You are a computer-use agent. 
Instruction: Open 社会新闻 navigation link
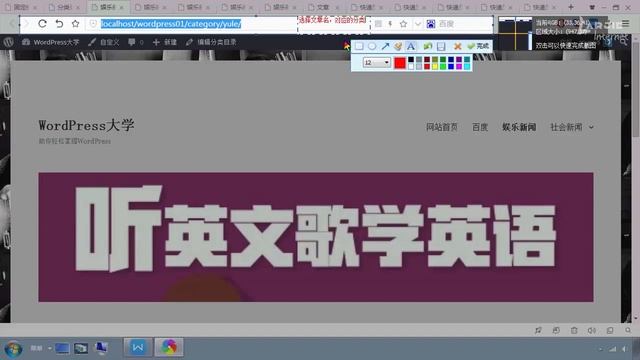click(566, 127)
